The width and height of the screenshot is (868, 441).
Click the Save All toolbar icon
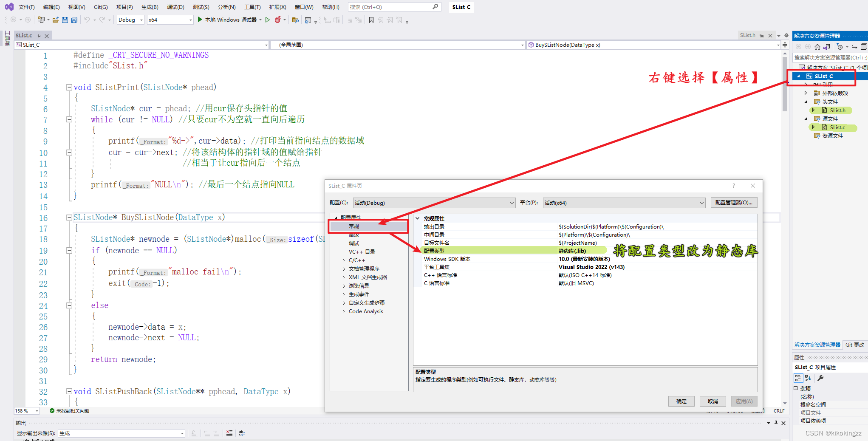pyautogui.click(x=74, y=20)
